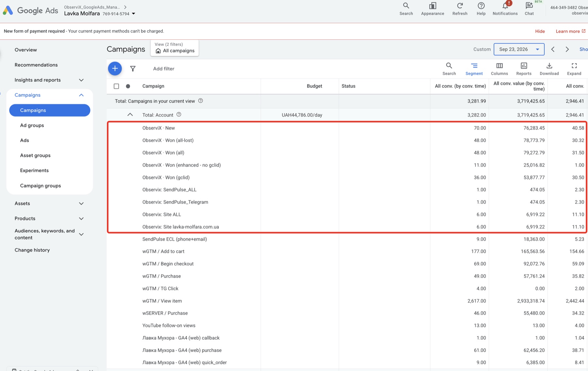The height and width of the screenshot is (371, 588).
Task: Open Asset groups in sidebar
Action: pyautogui.click(x=35, y=155)
